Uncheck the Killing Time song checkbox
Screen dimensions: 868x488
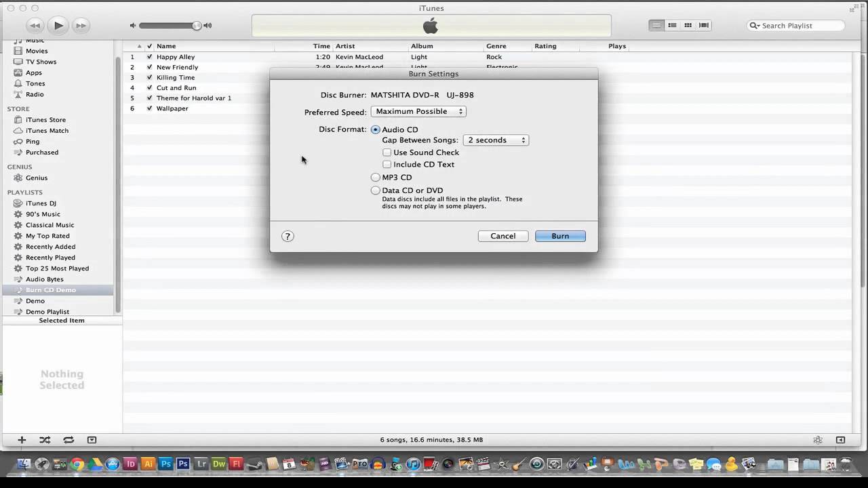pos(149,77)
